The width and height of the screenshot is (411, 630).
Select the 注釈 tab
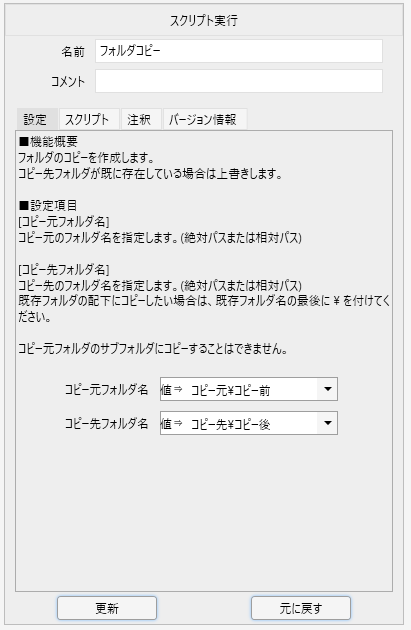pos(141,119)
